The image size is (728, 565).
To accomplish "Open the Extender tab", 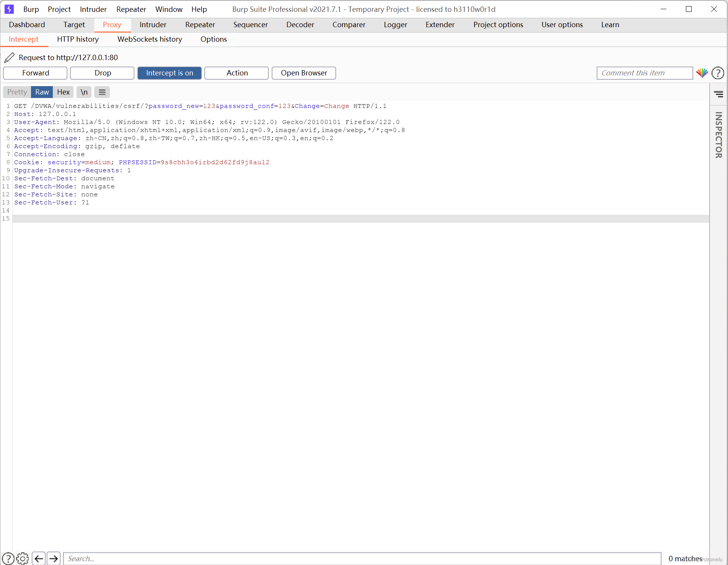I will (440, 24).
